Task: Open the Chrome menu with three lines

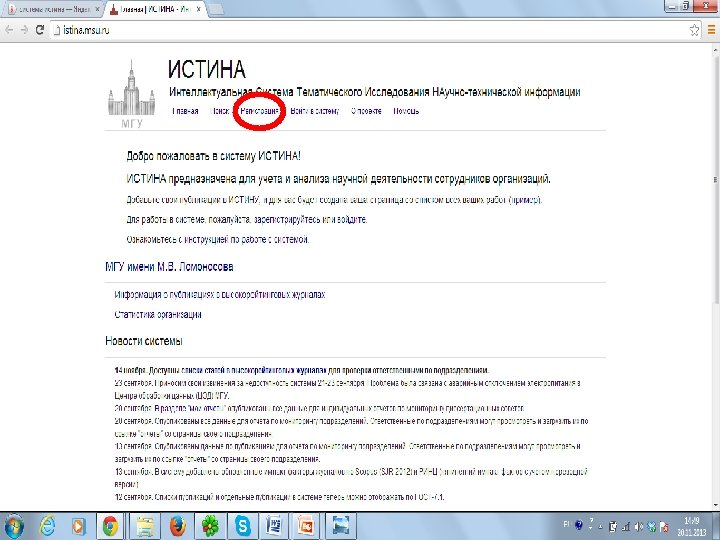Action: coord(711,30)
